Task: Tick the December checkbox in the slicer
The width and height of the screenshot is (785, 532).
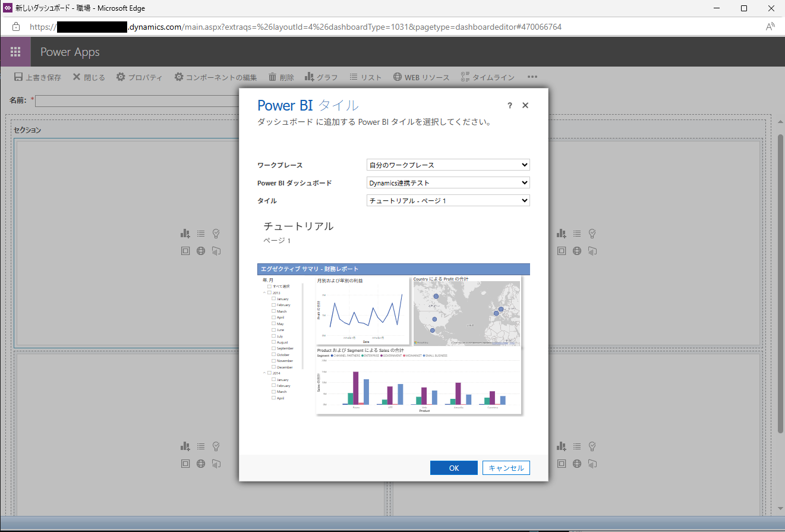Action: (x=274, y=367)
